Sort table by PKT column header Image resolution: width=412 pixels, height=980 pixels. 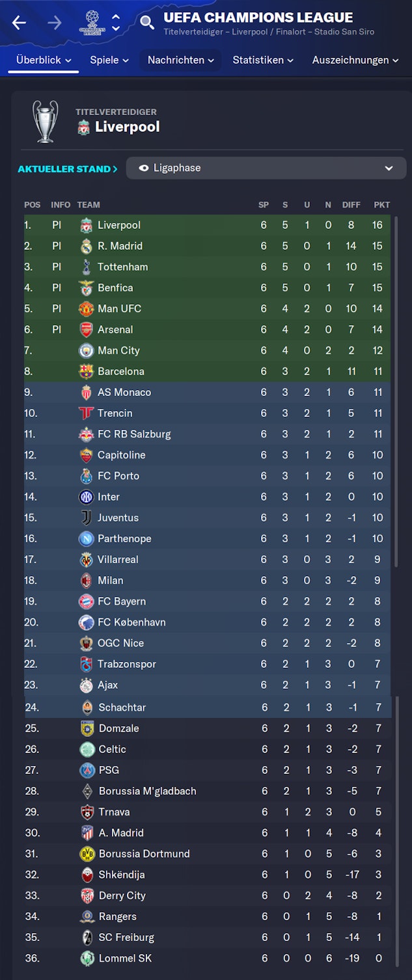381,205
